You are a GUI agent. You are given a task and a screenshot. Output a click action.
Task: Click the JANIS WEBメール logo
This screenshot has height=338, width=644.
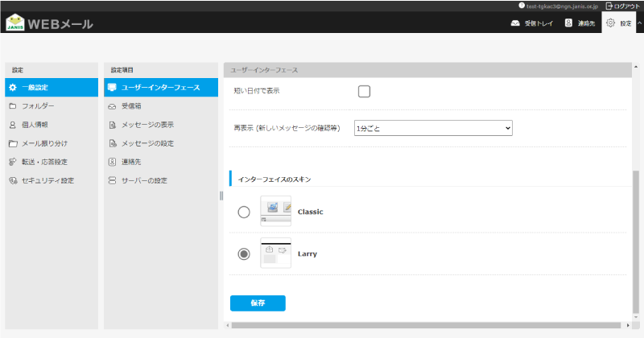coord(48,23)
